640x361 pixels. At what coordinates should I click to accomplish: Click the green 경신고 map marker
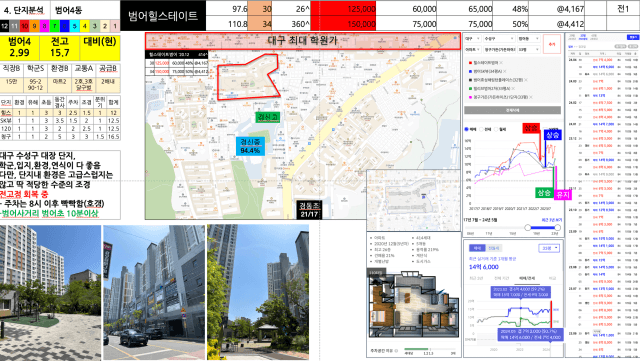click(268, 117)
